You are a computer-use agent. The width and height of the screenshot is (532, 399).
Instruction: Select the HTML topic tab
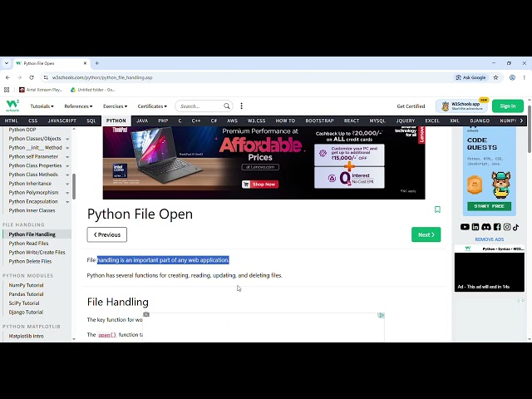(11, 121)
